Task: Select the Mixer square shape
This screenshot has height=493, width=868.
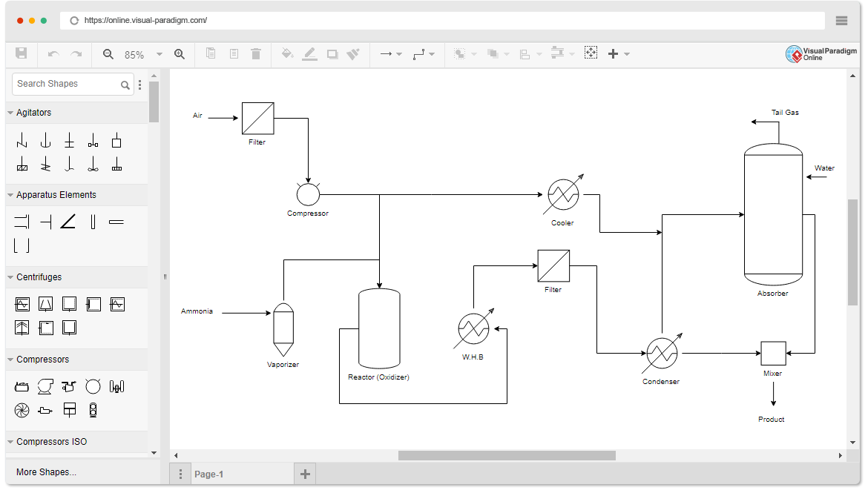Action: [x=773, y=354]
